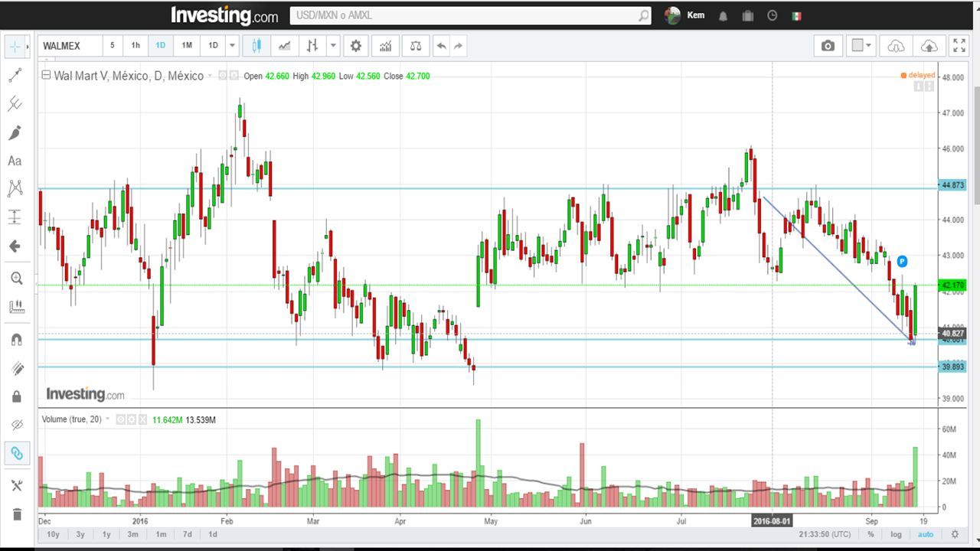This screenshot has width=980, height=551.
Task: Open bottom-right chart settings gear
Action: click(x=955, y=534)
